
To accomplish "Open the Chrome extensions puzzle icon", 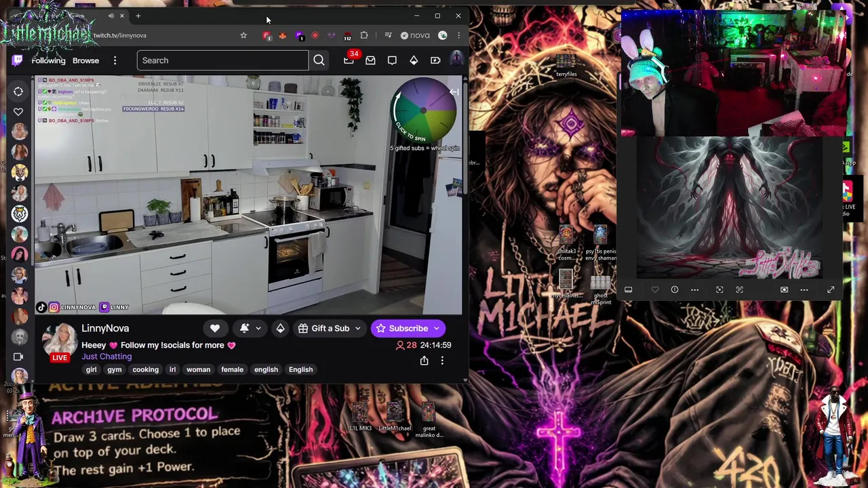I will pyautogui.click(x=364, y=35).
